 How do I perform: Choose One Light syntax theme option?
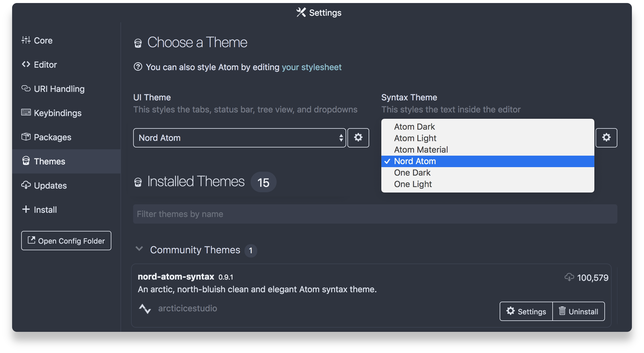tap(413, 184)
